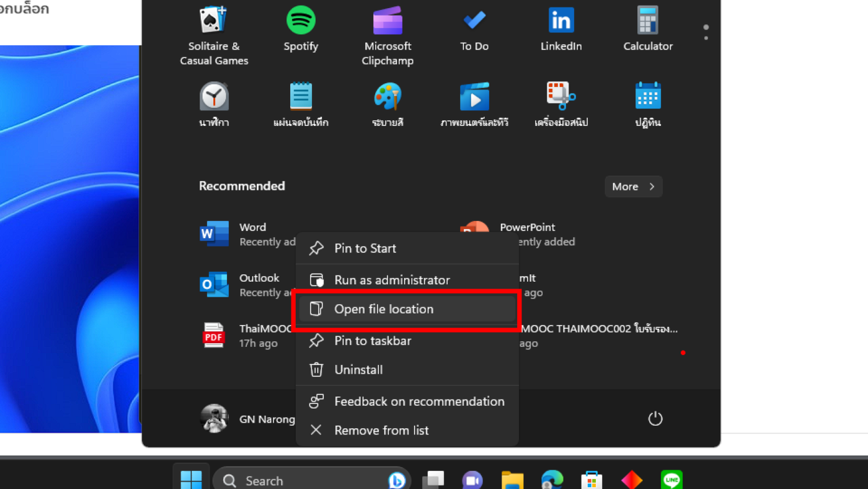Click the Windows Start button
The width and height of the screenshot is (868, 489).
[191, 478]
